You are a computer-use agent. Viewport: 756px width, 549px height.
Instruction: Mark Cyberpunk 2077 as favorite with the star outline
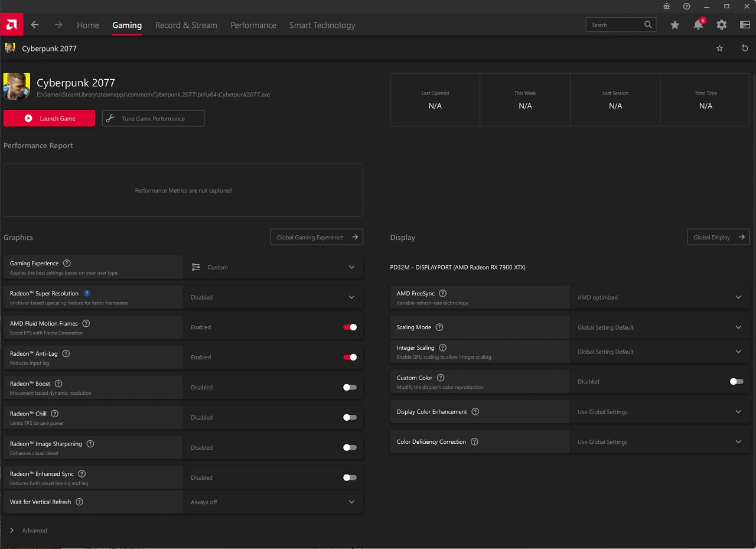tap(719, 48)
